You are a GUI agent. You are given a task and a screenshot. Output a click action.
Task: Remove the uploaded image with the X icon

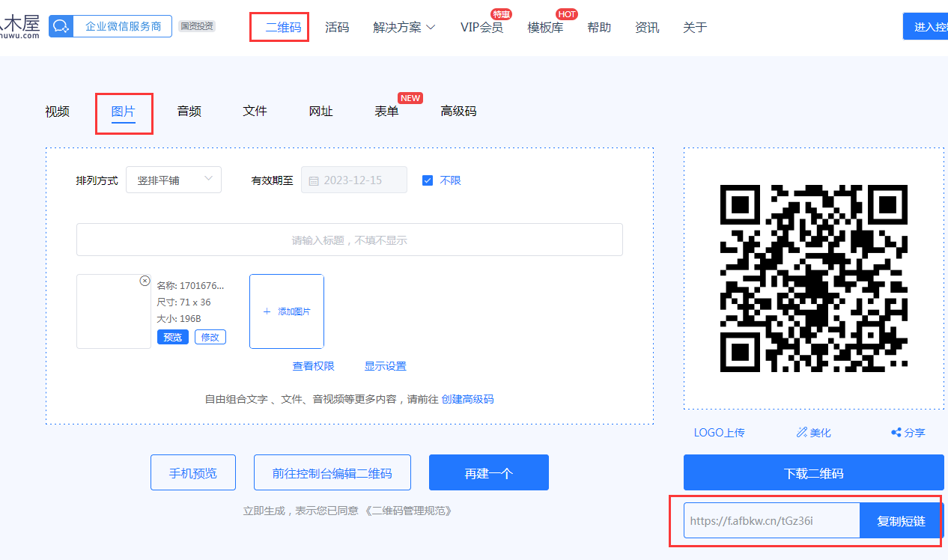145,281
